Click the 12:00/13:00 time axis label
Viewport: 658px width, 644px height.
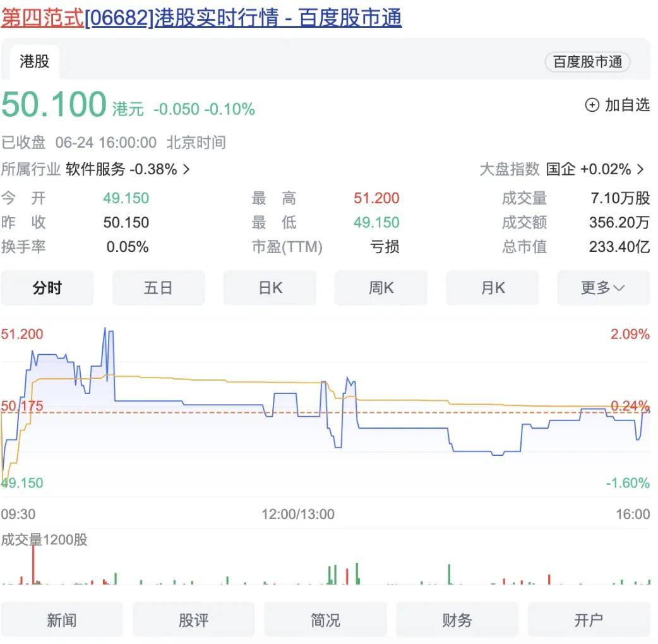pyautogui.click(x=298, y=514)
